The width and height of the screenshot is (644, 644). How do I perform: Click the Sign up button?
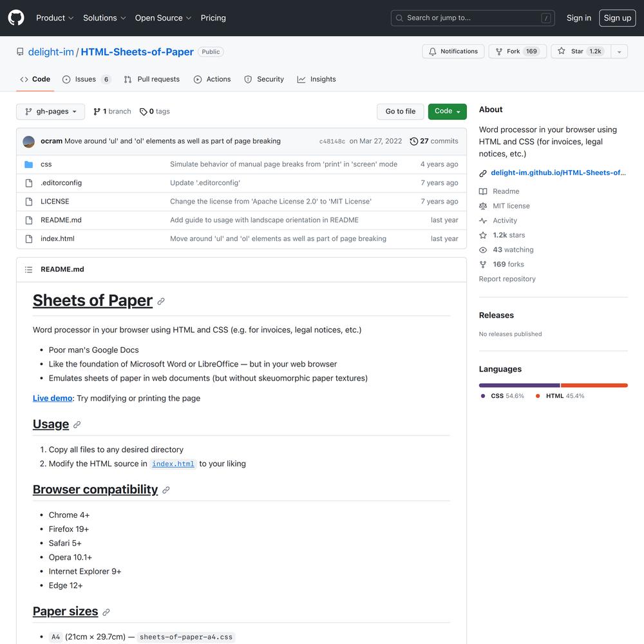pyautogui.click(x=618, y=18)
